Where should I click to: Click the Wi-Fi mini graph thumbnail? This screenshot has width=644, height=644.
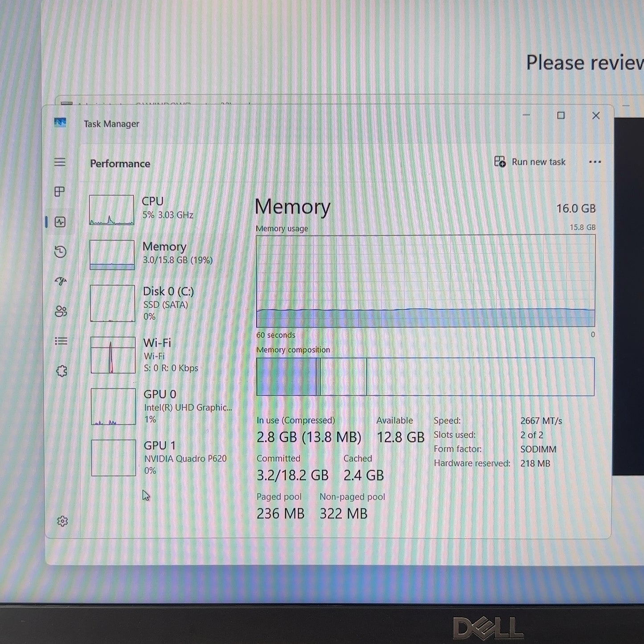[113, 355]
